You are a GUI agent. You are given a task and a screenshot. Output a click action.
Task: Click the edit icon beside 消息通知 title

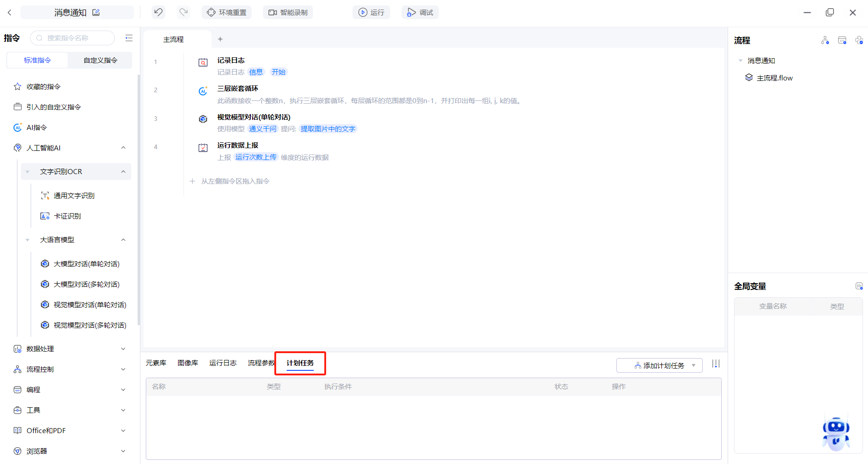point(96,12)
